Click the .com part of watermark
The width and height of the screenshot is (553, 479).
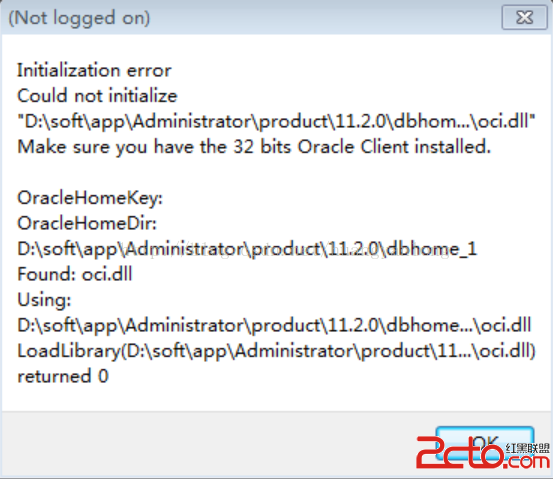(527, 461)
